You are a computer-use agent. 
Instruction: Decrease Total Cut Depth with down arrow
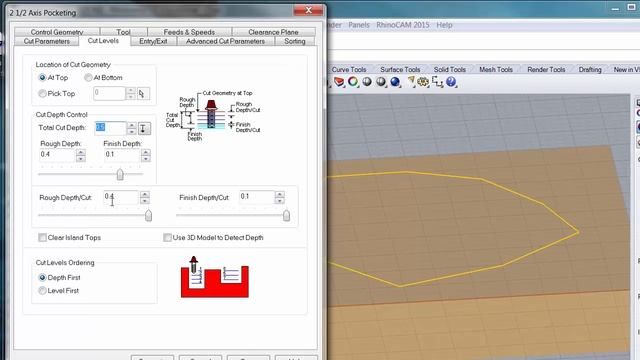pos(131,132)
